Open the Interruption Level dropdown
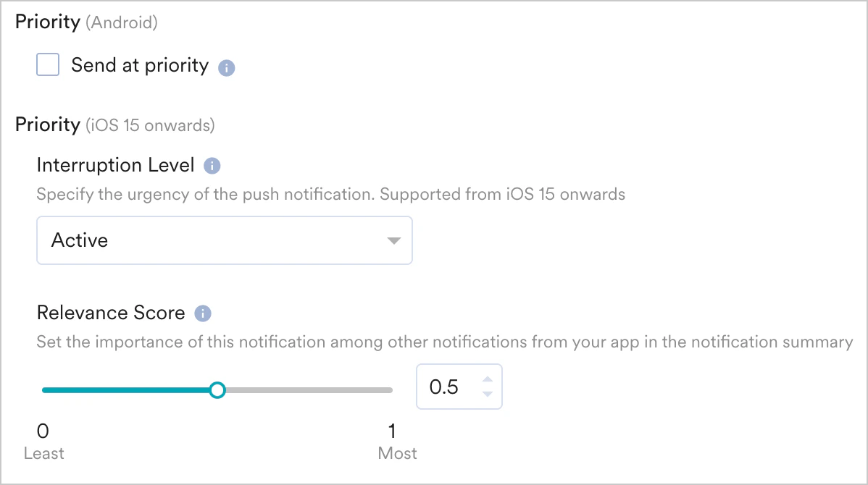868x485 pixels. [x=225, y=240]
